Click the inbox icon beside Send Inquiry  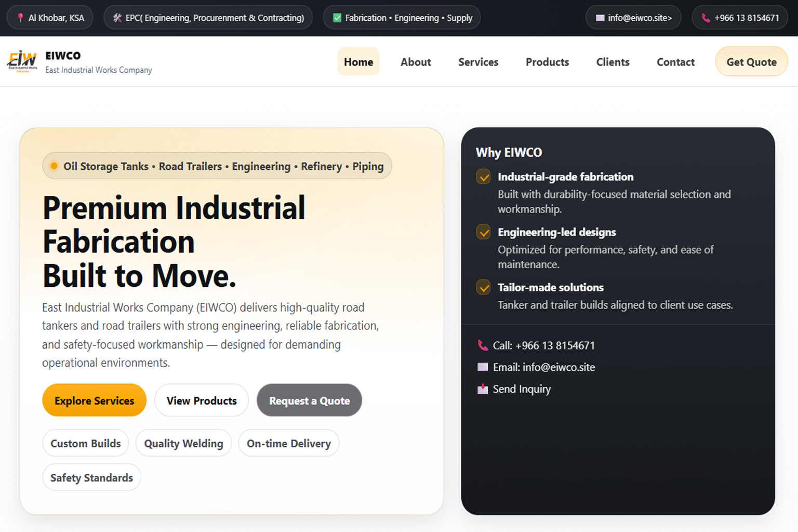pyautogui.click(x=483, y=389)
